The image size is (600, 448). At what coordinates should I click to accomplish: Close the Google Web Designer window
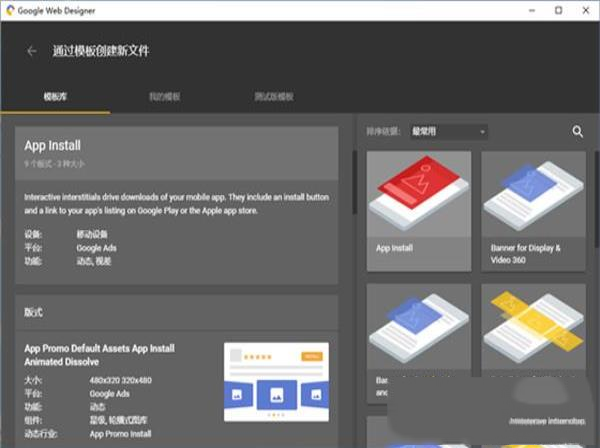pos(586,11)
